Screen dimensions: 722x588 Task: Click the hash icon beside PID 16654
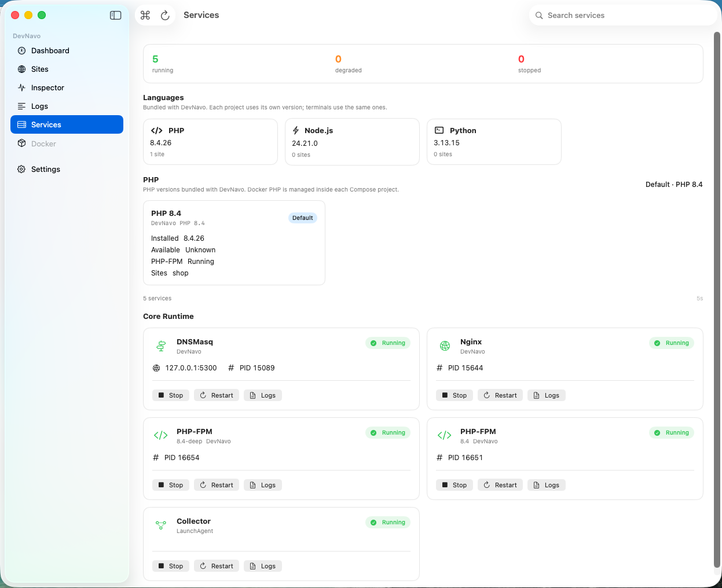156,458
